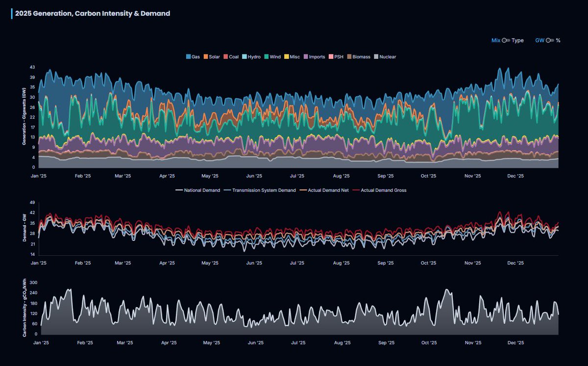Click the Hydro legend entry
588x366 pixels.
point(251,57)
